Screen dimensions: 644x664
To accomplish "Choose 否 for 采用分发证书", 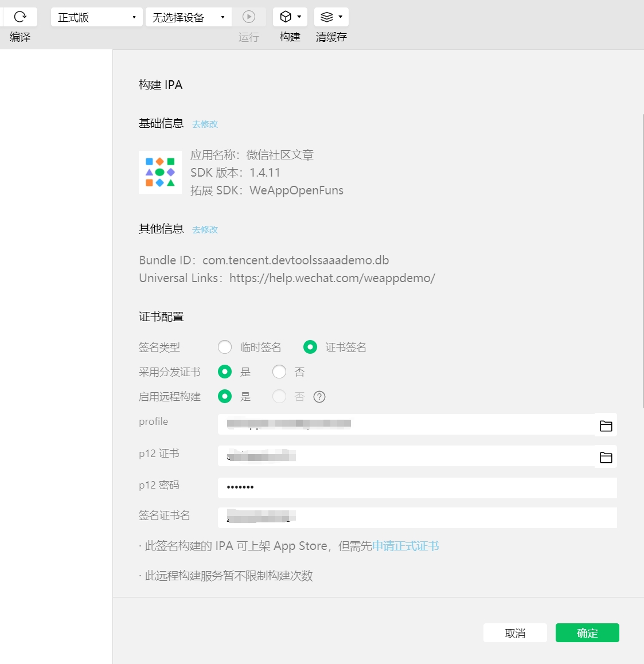I will pos(279,372).
